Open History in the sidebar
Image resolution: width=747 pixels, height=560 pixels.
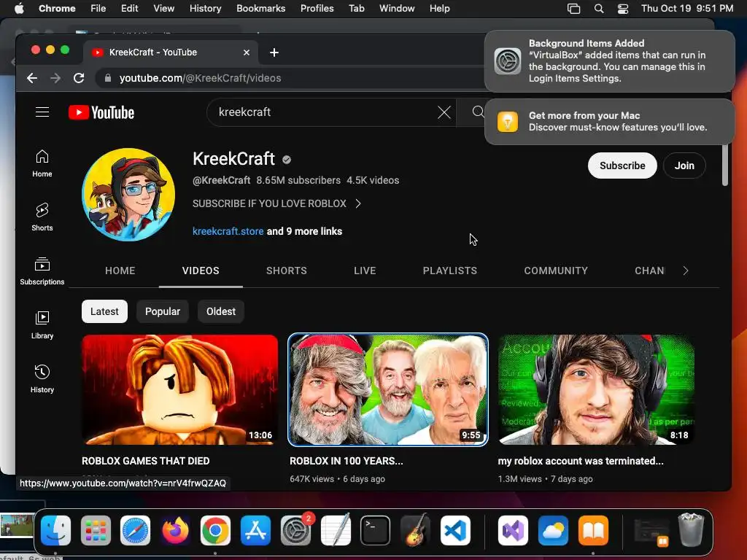[x=42, y=378]
